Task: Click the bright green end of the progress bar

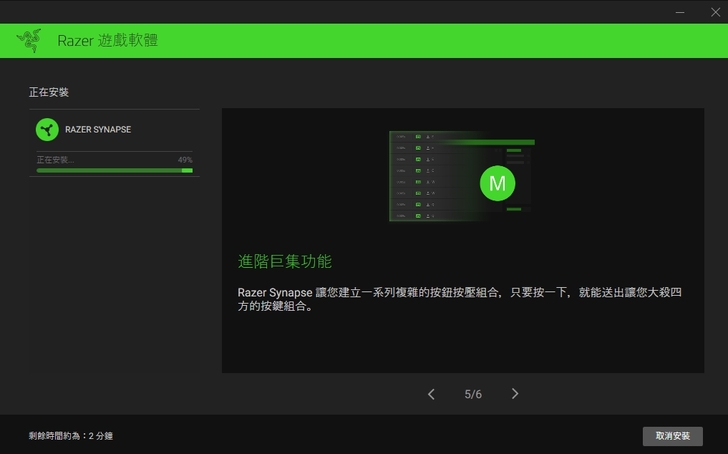Action: coord(187,171)
